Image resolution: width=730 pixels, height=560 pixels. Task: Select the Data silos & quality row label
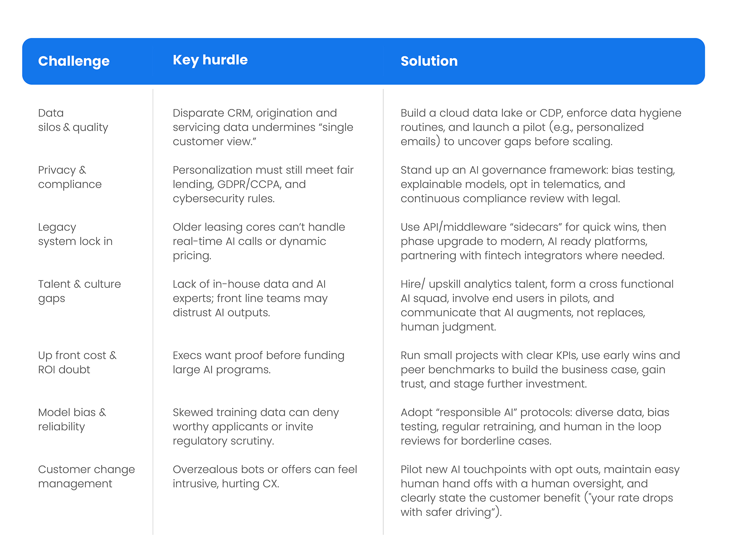tap(73, 120)
